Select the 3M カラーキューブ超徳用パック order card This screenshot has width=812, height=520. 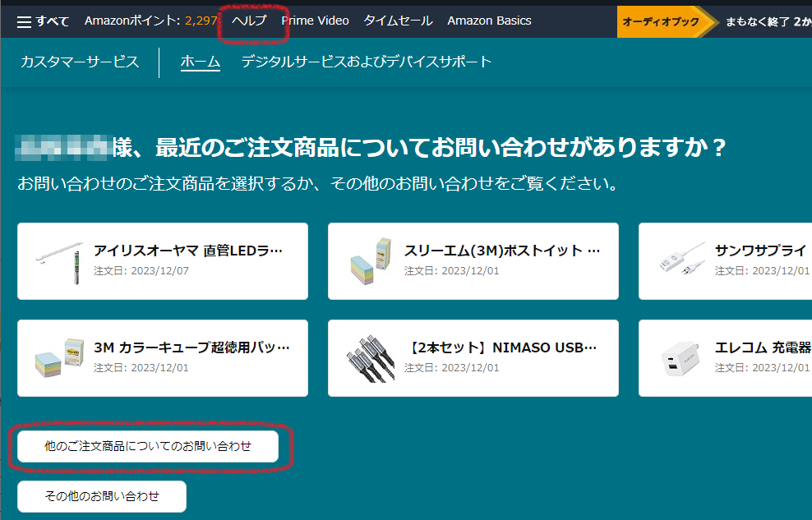tap(163, 358)
